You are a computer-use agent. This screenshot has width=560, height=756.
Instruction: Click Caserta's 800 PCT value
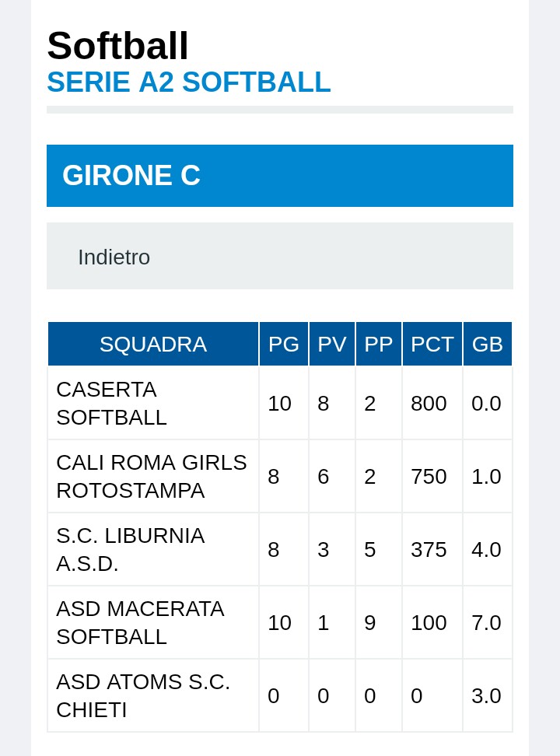pyautogui.click(x=429, y=404)
